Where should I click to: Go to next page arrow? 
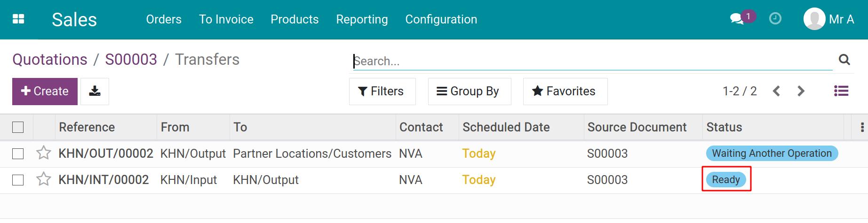[x=801, y=91]
